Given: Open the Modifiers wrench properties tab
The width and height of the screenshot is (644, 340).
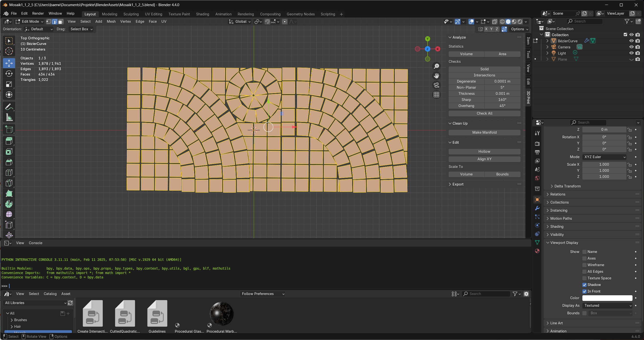Looking at the screenshot, I should (537, 208).
